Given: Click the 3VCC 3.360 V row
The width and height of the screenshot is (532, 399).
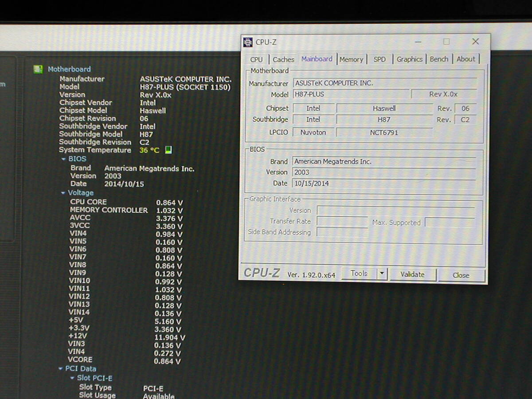Looking at the screenshot, I should click(126, 226).
